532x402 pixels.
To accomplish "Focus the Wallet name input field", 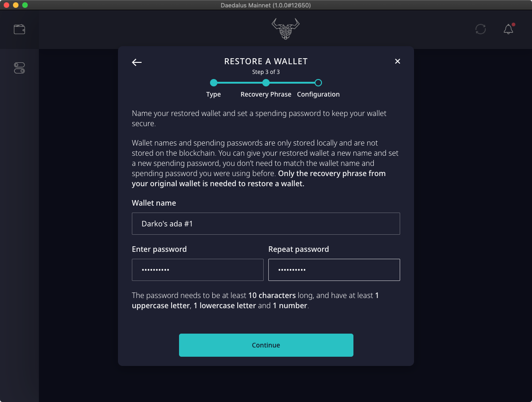I will point(266,224).
